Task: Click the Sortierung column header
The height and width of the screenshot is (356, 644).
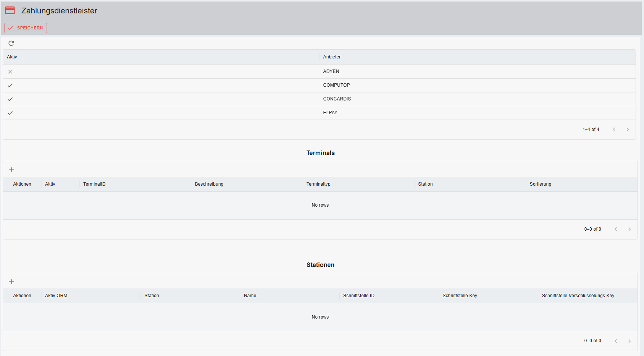Action: point(540,184)
